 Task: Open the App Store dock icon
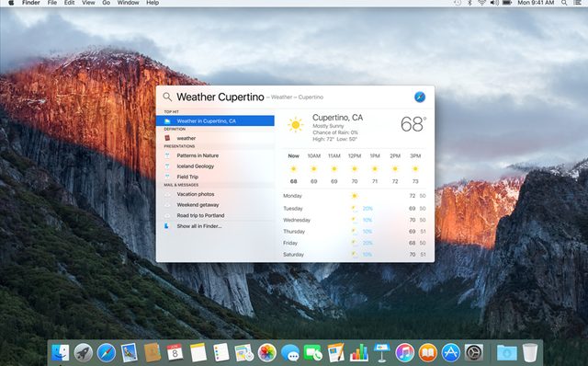451,353
